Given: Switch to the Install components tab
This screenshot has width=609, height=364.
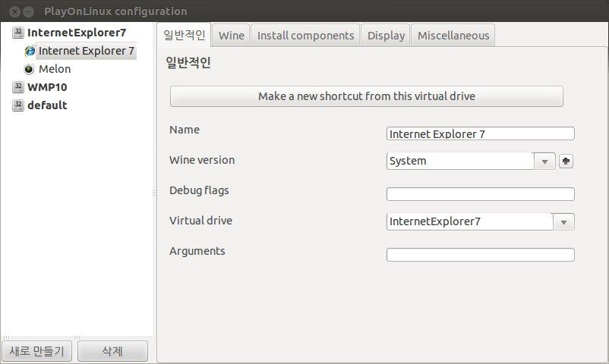Looking at the screenshot, I should click(305, 36).
